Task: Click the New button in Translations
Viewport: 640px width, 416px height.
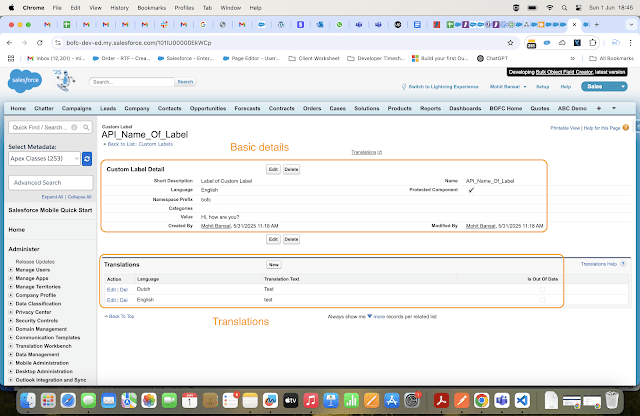Action: click(274, 264)
